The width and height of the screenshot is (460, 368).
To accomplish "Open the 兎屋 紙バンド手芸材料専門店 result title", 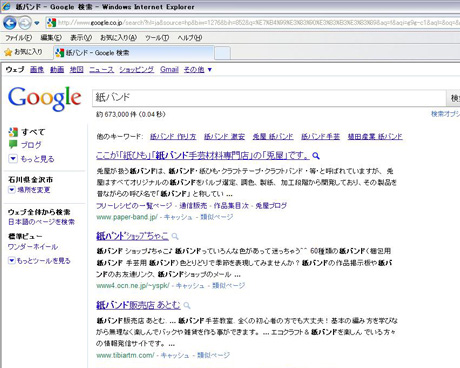I will [203, 155].
